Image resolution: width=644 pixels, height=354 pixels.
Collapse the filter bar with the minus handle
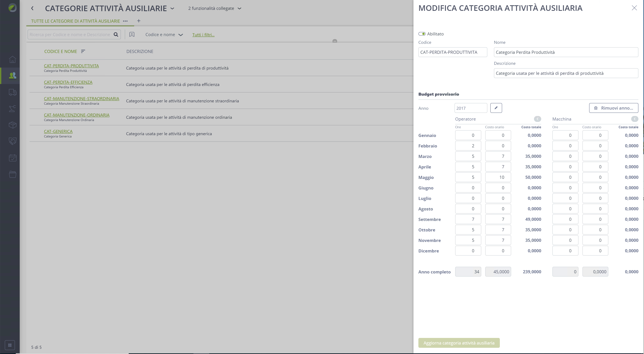click(x=335, y=41)
